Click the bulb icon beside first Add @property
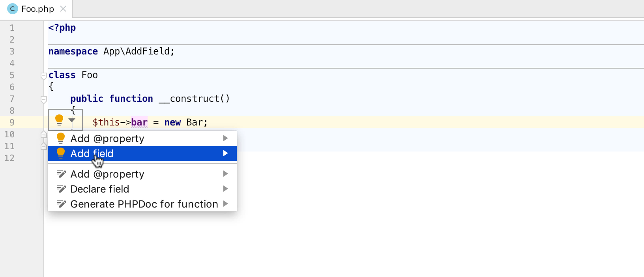Screen dimensions: 644x277 [x=61, y=138]
